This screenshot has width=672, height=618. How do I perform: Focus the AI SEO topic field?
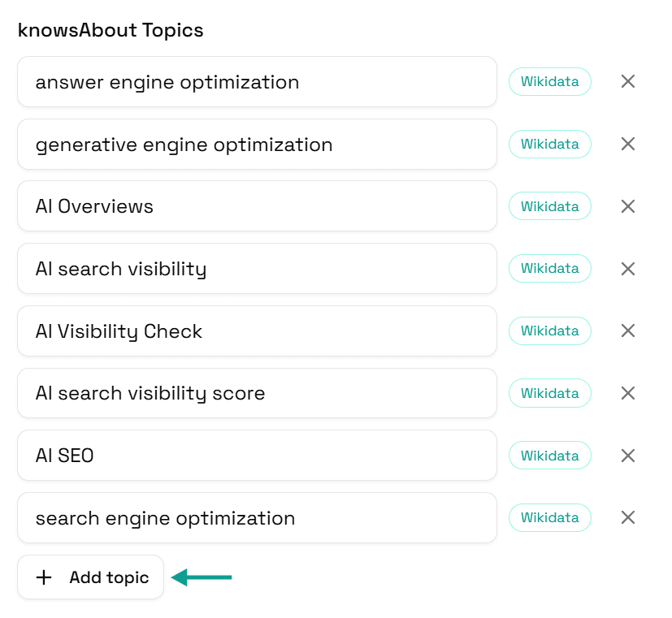[x=257, y=456]
